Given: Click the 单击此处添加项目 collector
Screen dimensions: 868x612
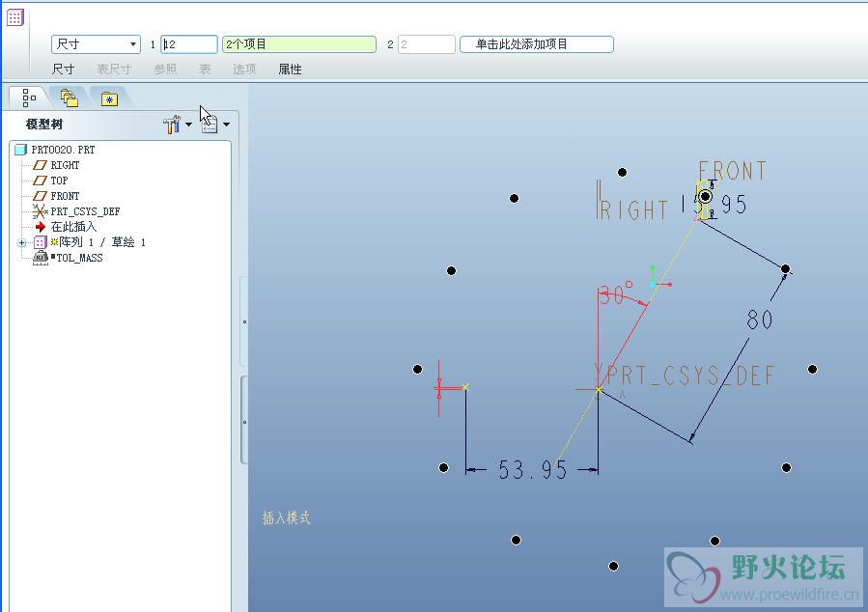Looking at the screenshot, I should point(537,44).
